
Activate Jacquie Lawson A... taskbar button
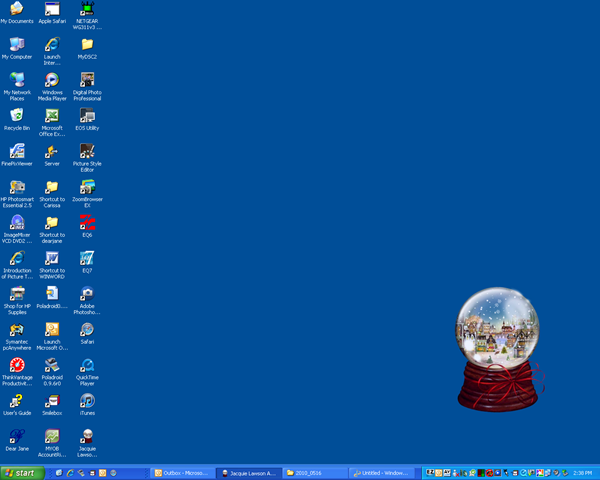pos(249,473)
